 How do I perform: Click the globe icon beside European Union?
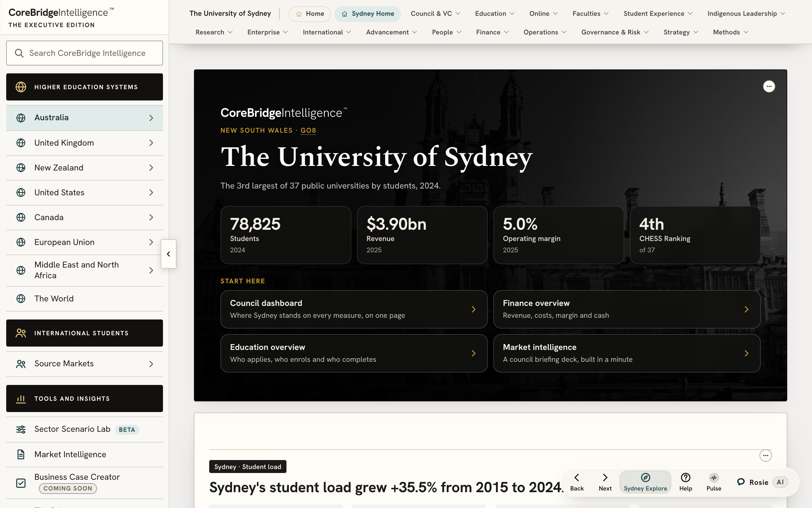click(x=21, y=242)
